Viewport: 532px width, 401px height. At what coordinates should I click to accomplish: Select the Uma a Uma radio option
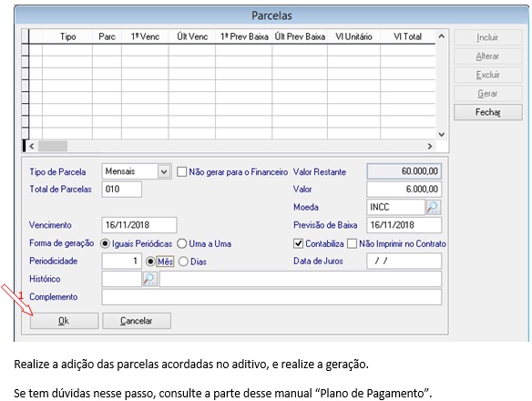182,243
